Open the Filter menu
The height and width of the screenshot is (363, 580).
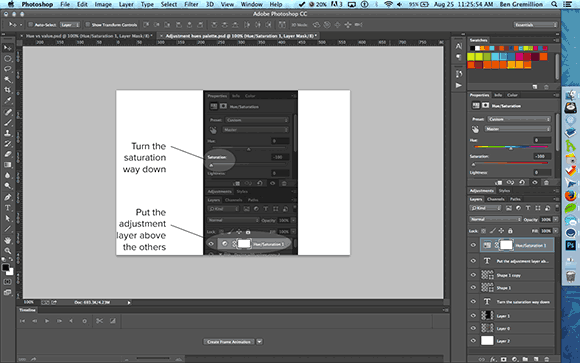point(191,4)
